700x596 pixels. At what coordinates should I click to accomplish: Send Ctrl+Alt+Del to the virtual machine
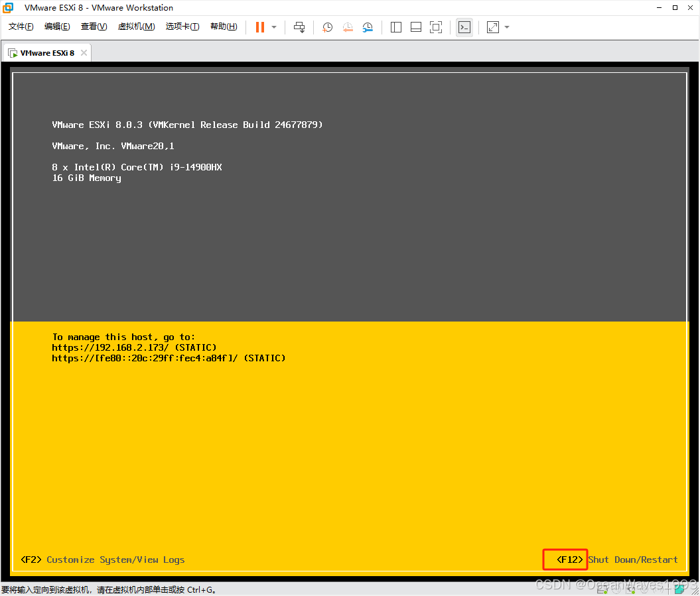tap(299, 27)
